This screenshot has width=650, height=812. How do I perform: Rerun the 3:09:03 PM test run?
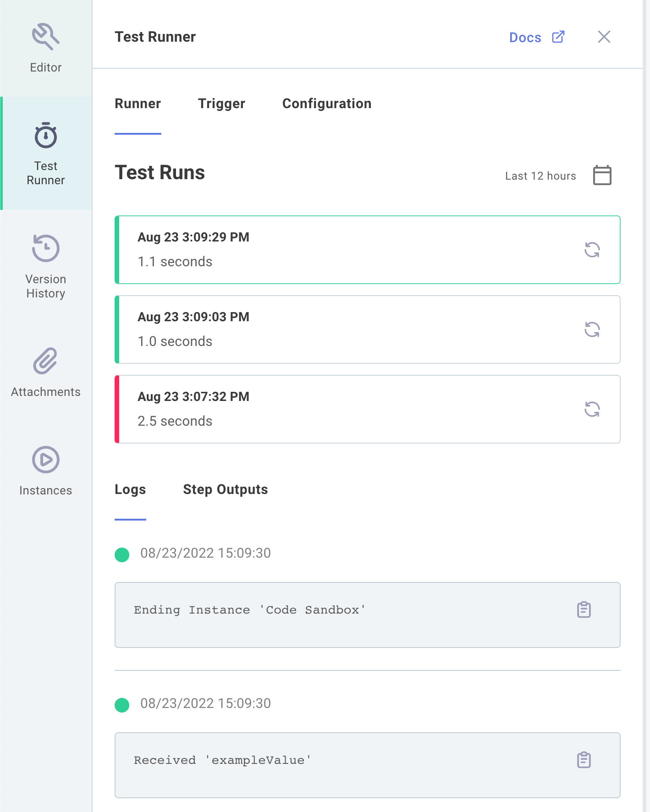coord(593,329)
